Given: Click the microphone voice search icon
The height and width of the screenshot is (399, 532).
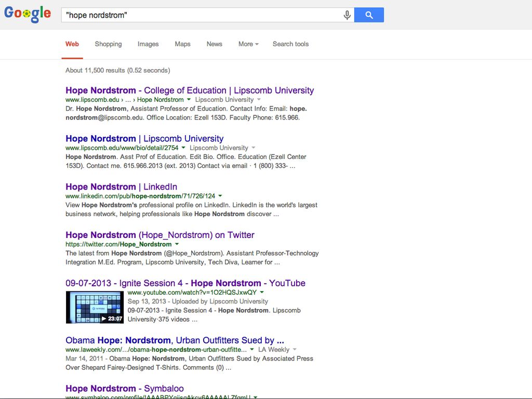Looking at the screenshot, I should 347,15.
